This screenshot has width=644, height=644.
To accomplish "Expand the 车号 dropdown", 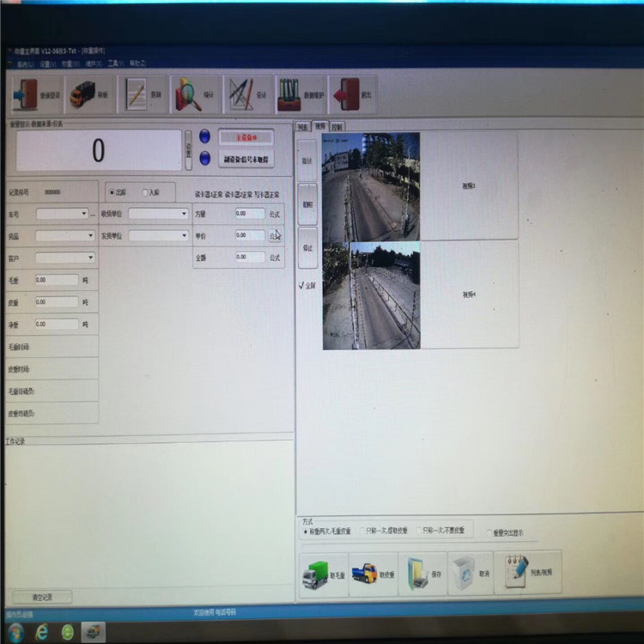I will (84, 214).
